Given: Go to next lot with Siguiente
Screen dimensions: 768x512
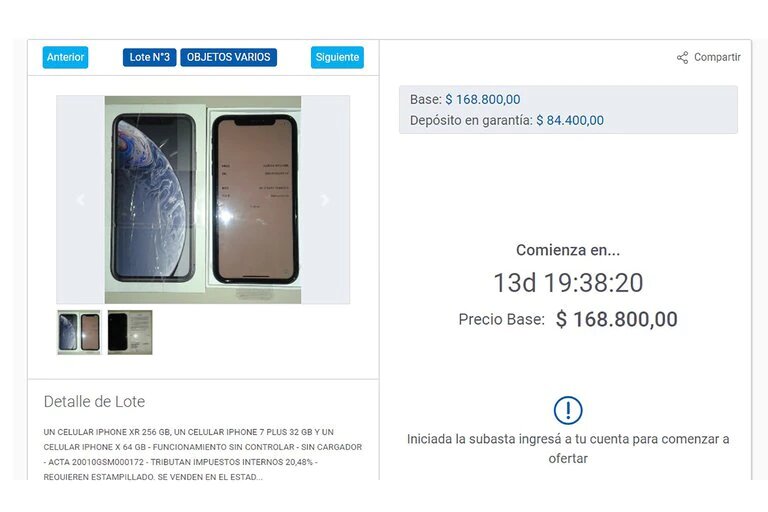Looking at the screenshot, I should click(x=337, y=57).
